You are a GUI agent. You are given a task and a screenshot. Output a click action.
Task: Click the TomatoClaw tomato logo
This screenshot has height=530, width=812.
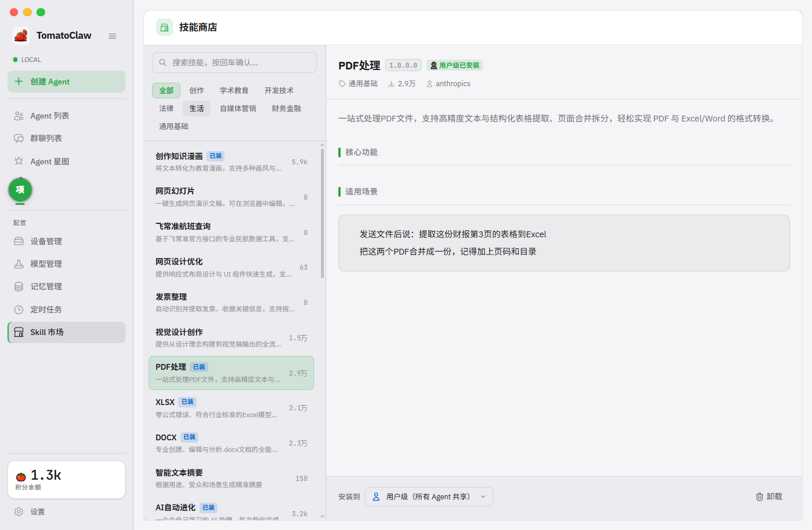point(21,36)
